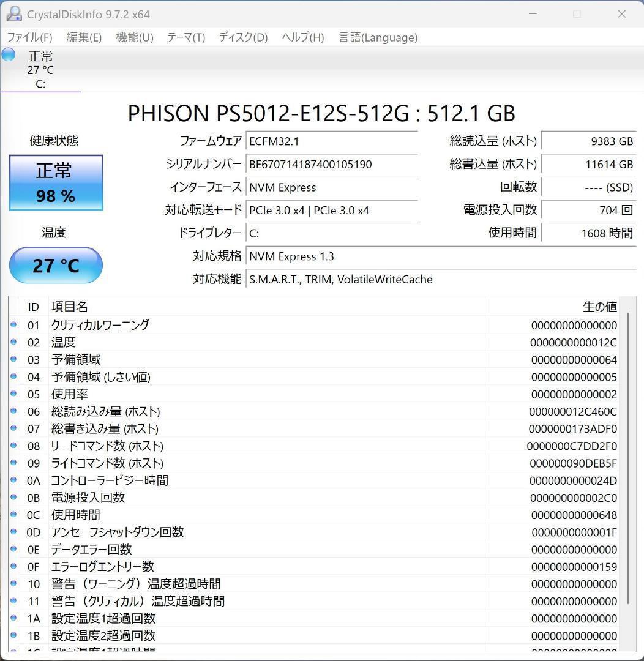Open the テーマ(T) menu

pyautogui.click(x=185, y=37)
